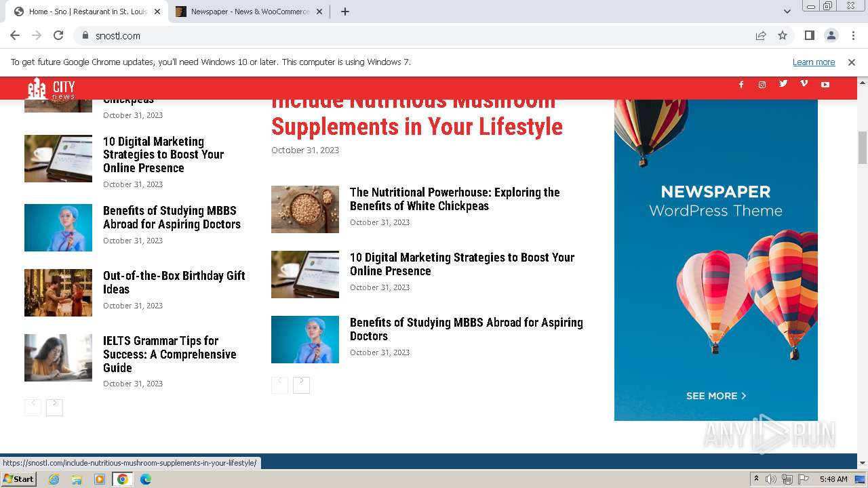Open The Nutritional Powerhouse white chickpeas article
Viewport: 868px width, 488px height.
tap(455, 199)
